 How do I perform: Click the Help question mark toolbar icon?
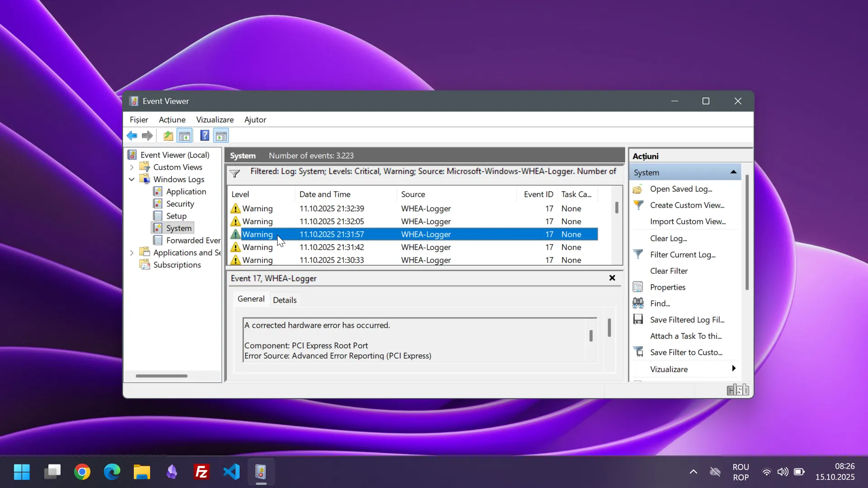pos(204,136)
